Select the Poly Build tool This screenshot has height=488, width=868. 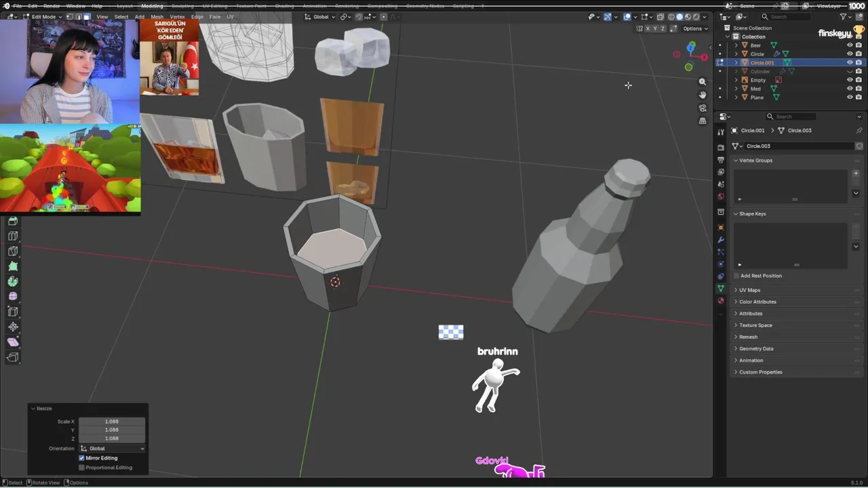(13, 266)
